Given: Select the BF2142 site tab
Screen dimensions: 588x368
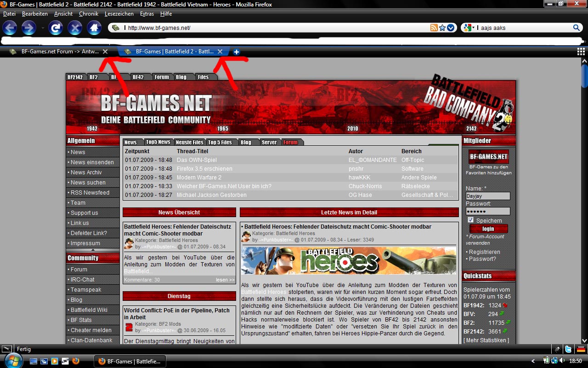Looking at the screenshot, I should 75,77.
